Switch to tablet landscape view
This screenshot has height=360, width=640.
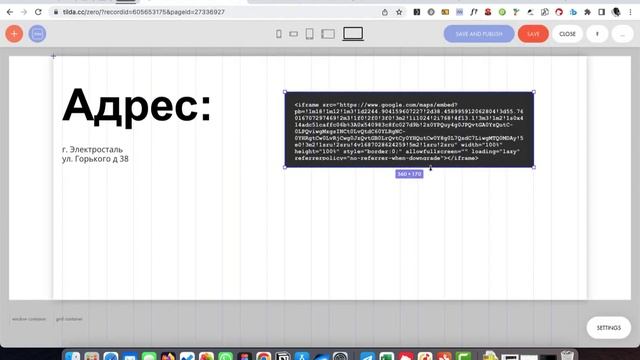[x=328, y=34]
